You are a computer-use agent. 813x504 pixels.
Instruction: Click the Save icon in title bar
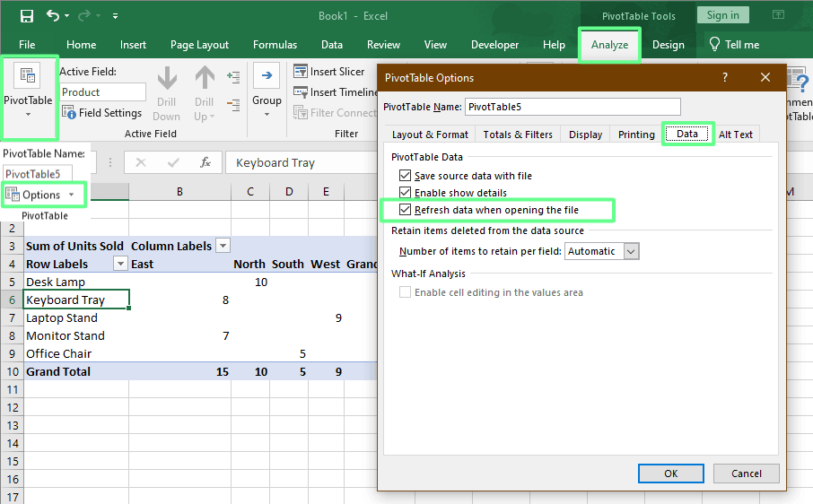point(26,16)
